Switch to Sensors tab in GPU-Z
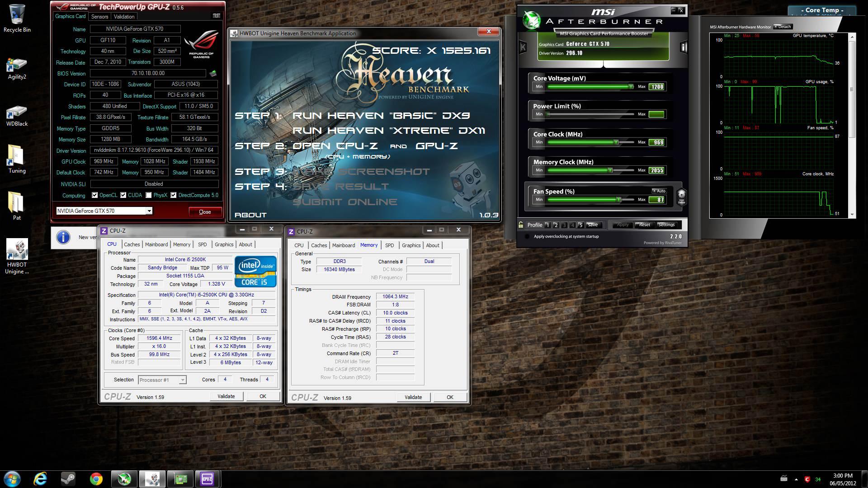The height and width of the screenshot is (488, 868). coord(99,17)
